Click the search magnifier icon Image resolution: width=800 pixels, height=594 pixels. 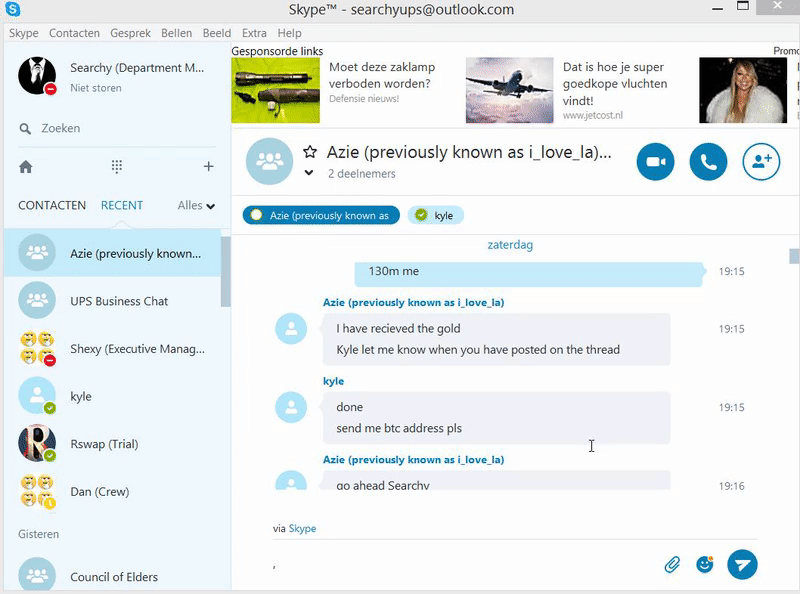(x=24, y=129)
